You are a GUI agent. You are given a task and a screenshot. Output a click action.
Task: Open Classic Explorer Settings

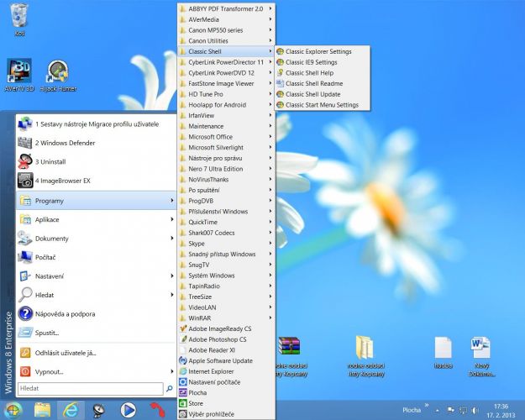pos(323,51)
